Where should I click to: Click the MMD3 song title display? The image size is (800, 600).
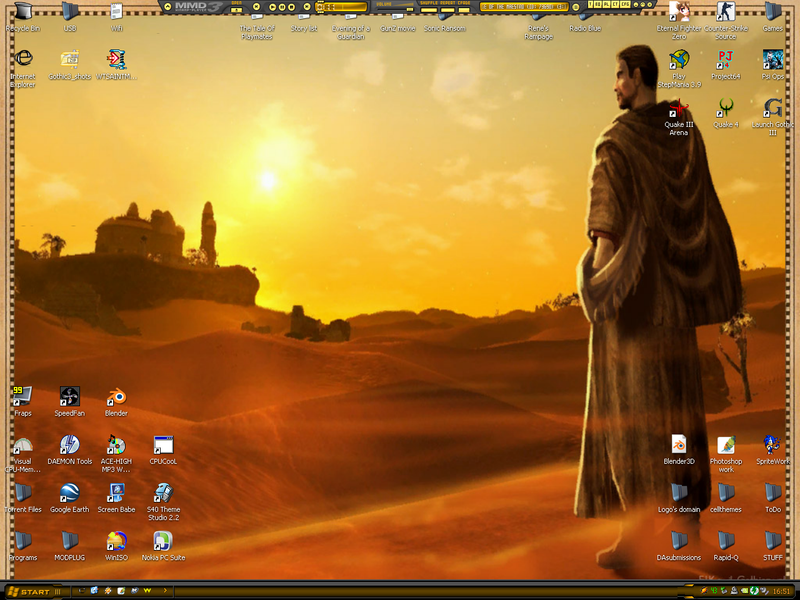pyautogui.click(x=524, y=7)
